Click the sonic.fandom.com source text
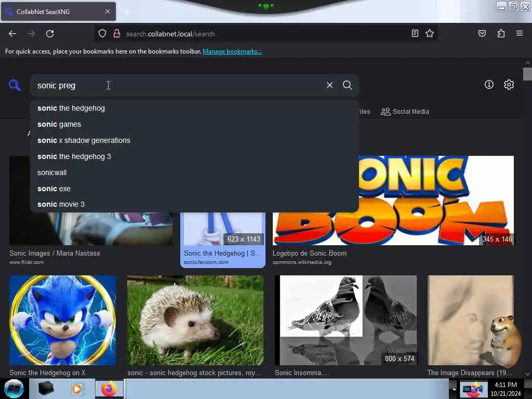 [206, 262]
